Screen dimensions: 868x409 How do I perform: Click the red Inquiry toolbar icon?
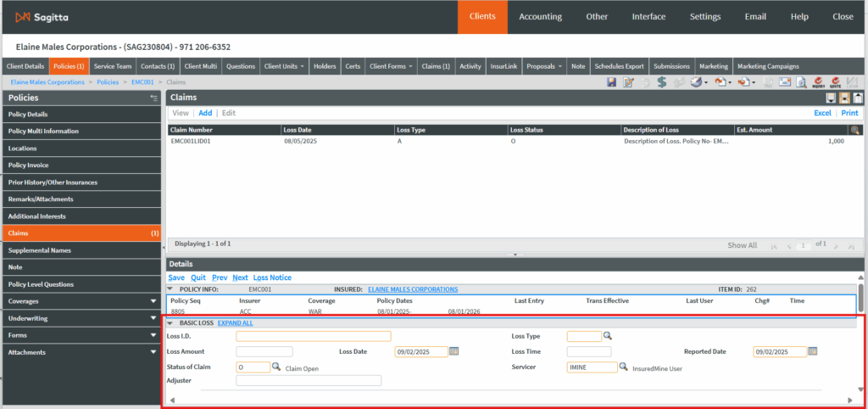click(820, 82)
